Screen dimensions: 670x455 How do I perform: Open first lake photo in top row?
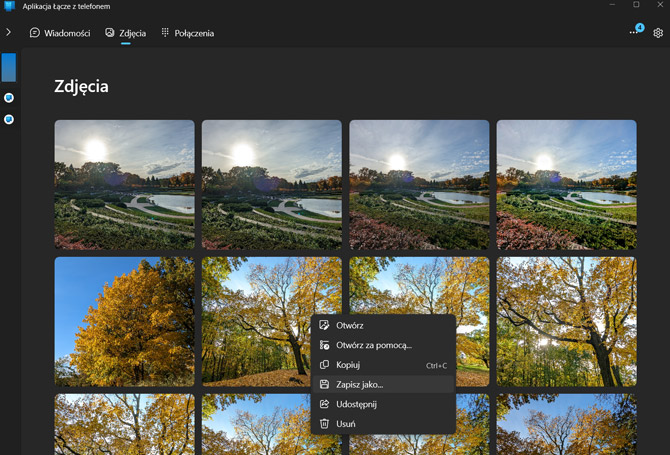tap(124, 185)
